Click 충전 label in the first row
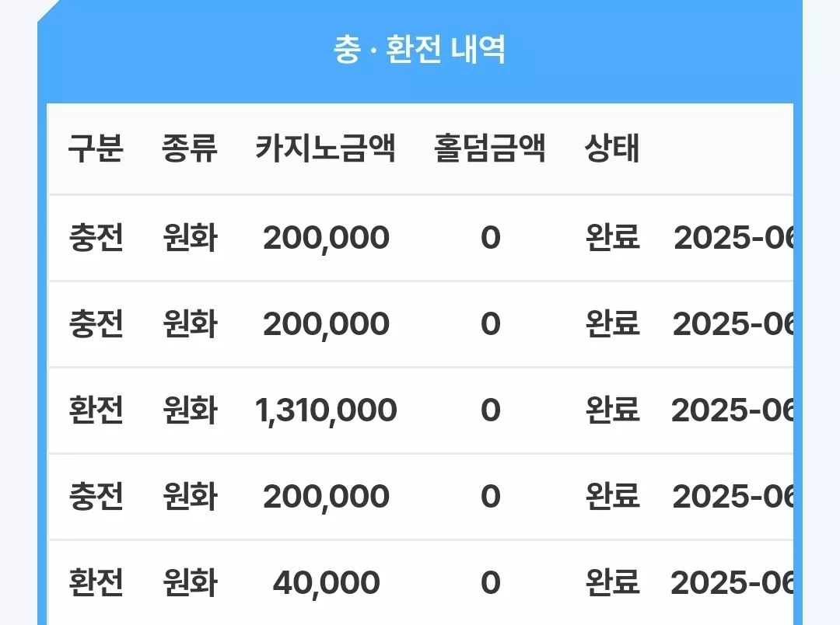This screenshot has height=625, width=840. pos(96,238)
